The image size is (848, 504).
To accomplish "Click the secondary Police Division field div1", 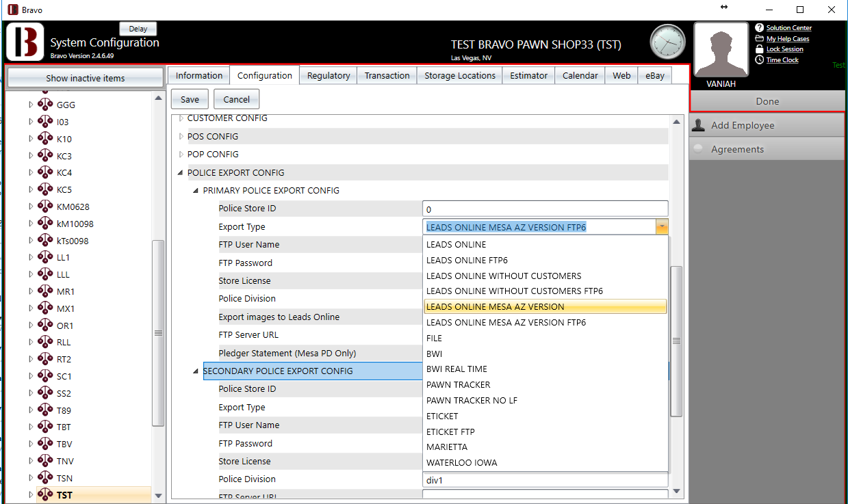I will tap(545, 480).
